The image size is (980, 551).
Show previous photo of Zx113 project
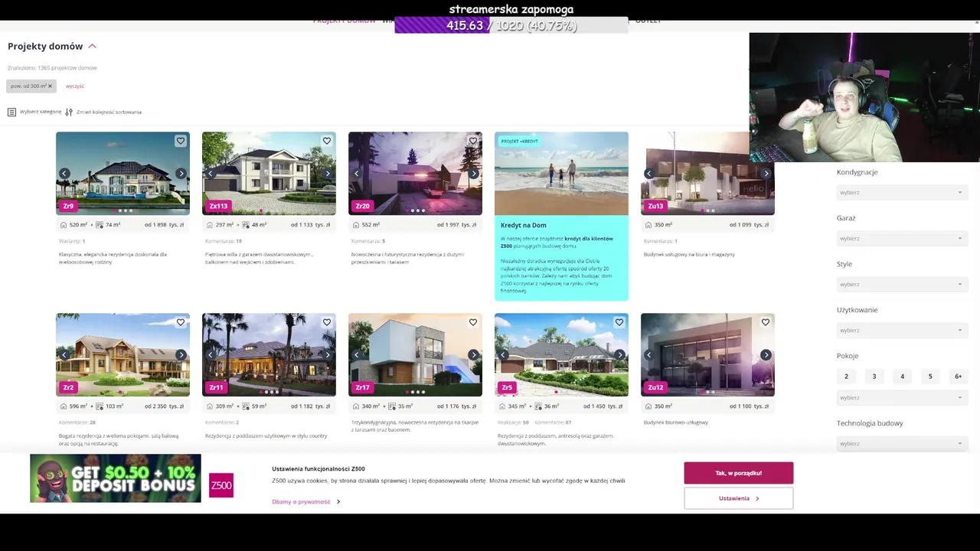(211, 174)
